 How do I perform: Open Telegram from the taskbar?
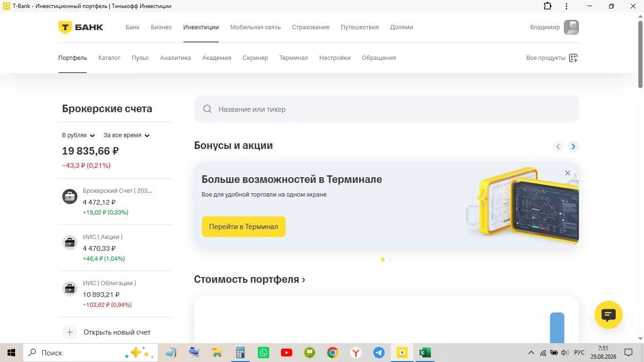pos(379,353)
